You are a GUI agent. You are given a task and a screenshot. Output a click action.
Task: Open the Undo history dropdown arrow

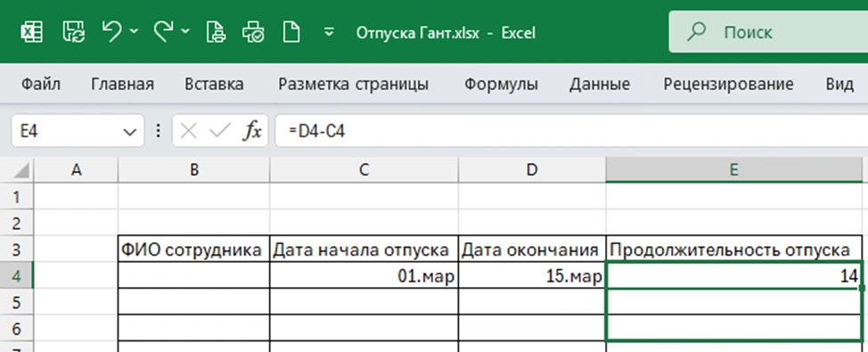(x=134, y=31)
